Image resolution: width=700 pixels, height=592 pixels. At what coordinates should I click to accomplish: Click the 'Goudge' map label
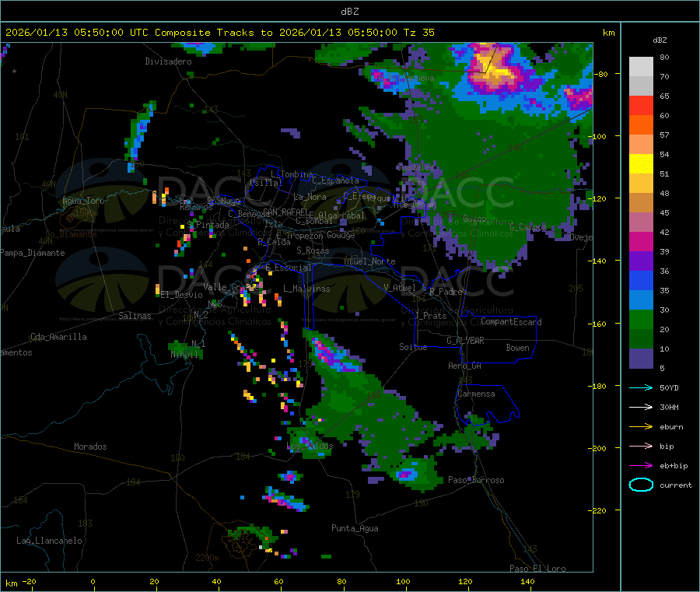(x=341, y=235)
